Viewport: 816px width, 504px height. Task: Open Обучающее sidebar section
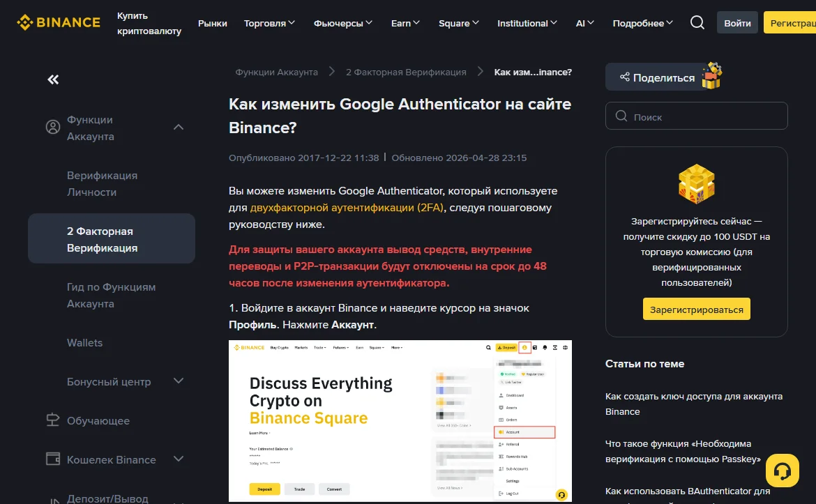[x=98, y=420]
